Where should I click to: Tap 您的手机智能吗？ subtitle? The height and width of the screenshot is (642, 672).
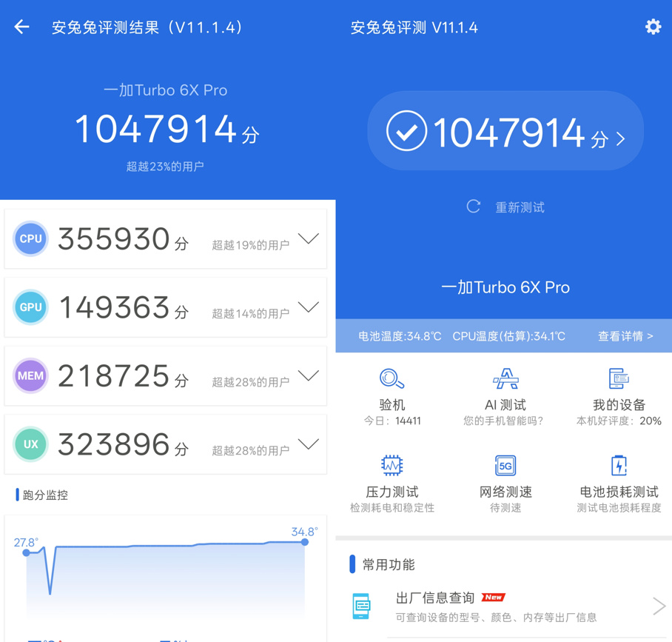pos(503,421)
